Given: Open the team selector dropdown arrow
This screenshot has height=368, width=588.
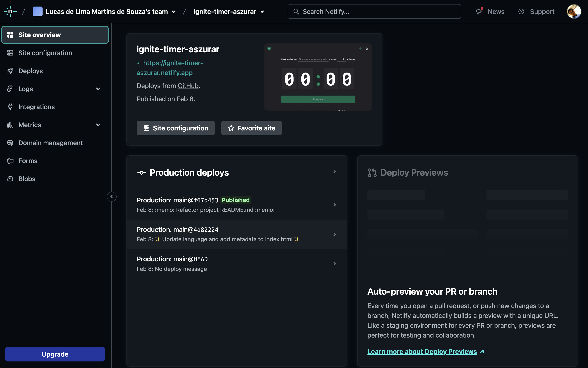Looking at the screenshot, I should tap(174, 12).
